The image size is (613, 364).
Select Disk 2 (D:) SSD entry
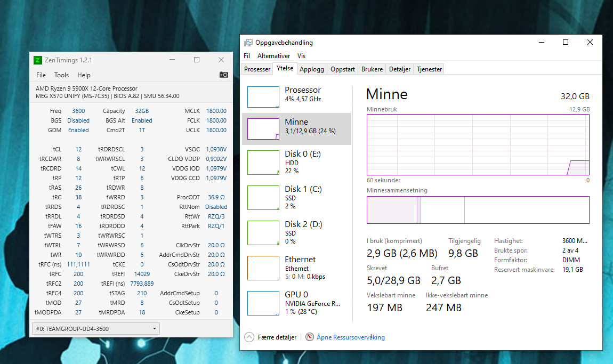296,233
